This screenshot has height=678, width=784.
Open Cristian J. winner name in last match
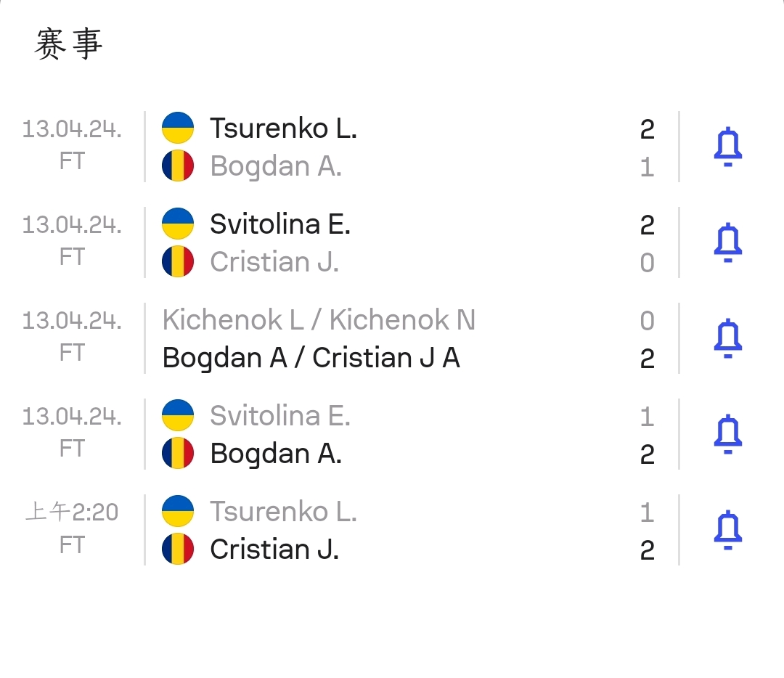pyautogui.click(x=274, y=550)
